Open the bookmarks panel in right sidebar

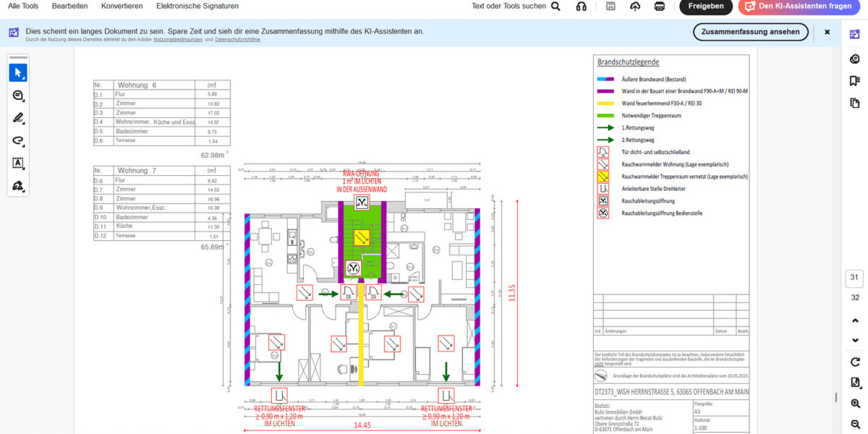(x=855, y=81)
